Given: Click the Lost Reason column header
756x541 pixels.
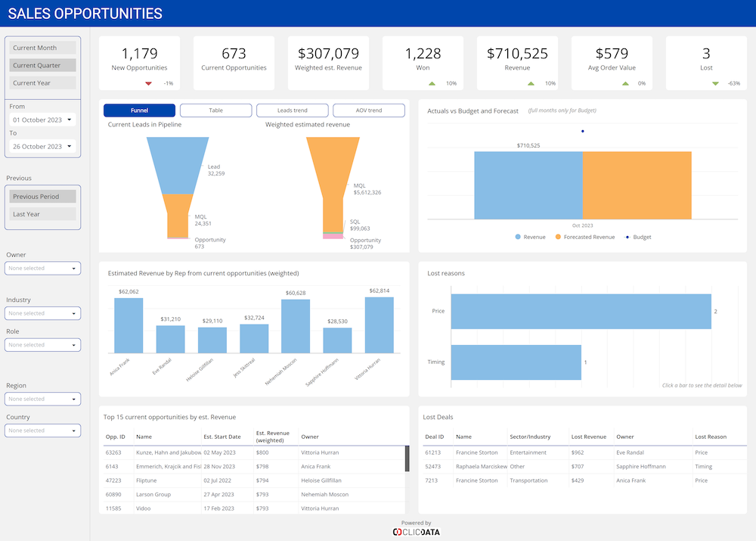Looking at the screenshot, I should pos(711,437).
